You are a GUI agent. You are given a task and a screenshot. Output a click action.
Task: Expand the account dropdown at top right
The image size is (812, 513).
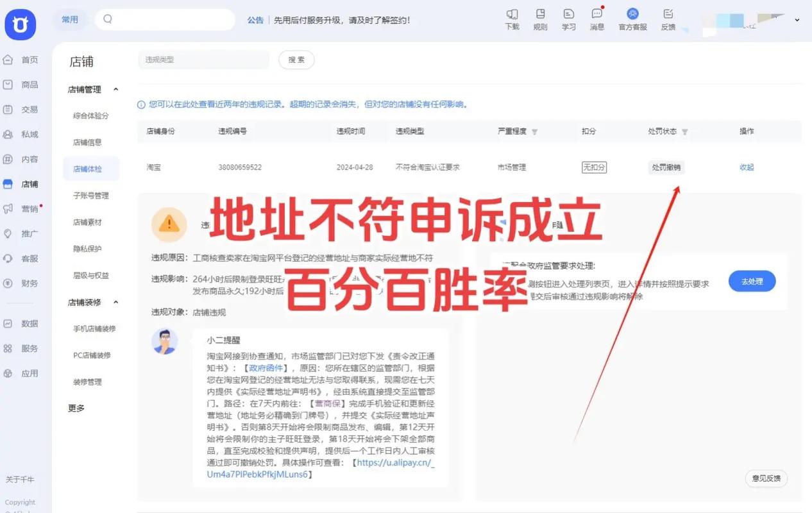(x=797, y=20)
